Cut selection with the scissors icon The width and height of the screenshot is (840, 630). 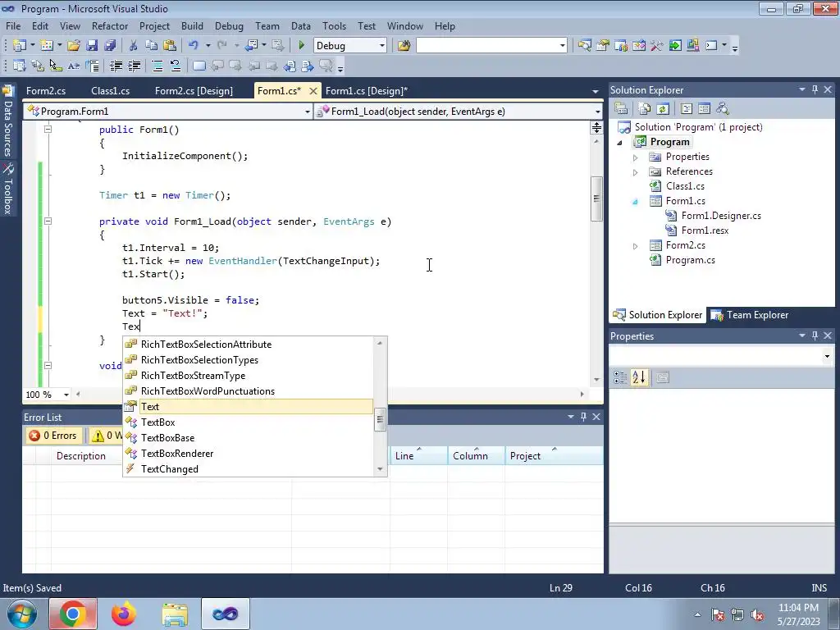pos(133,46)
